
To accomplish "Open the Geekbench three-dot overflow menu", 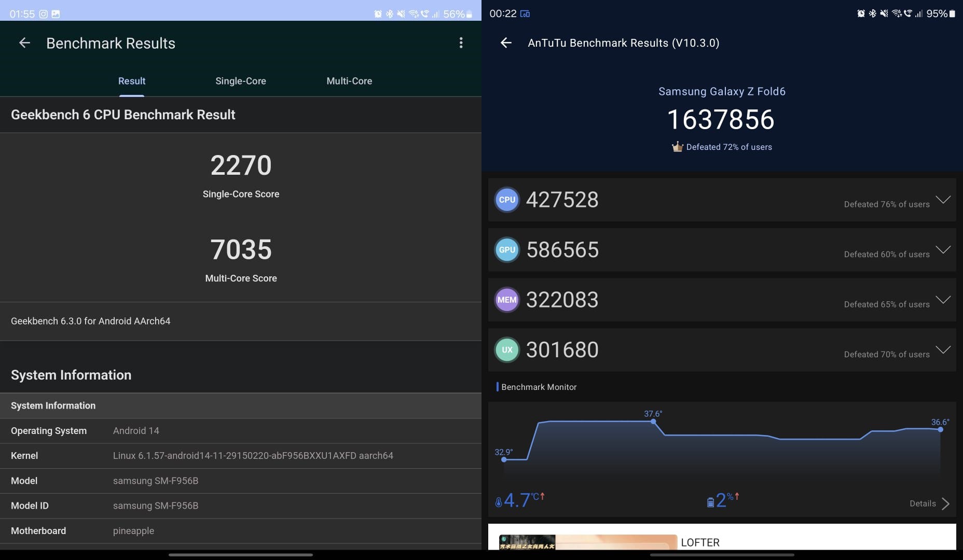I will (x=461, y=43).
